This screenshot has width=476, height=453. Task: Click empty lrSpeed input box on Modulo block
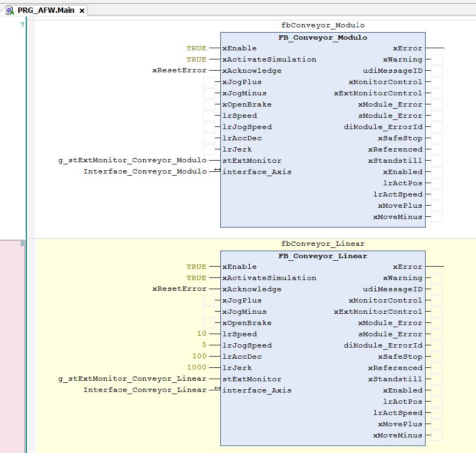[209, 116]
